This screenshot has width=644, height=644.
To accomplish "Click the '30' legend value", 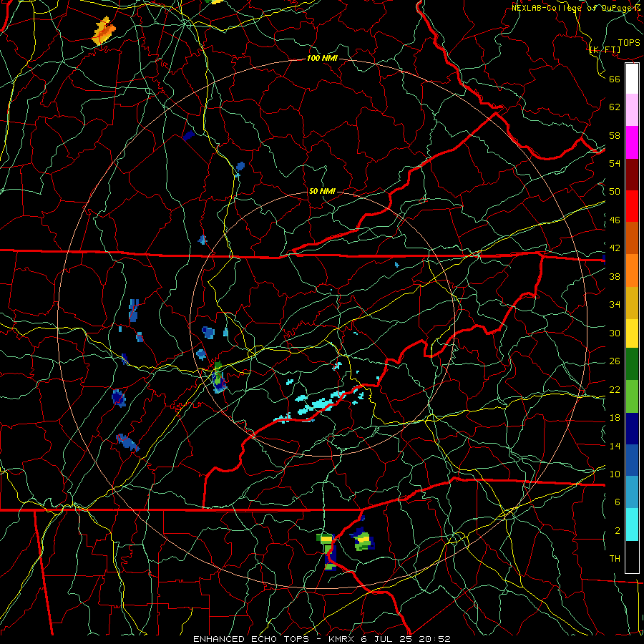I will tap(615, 333).
